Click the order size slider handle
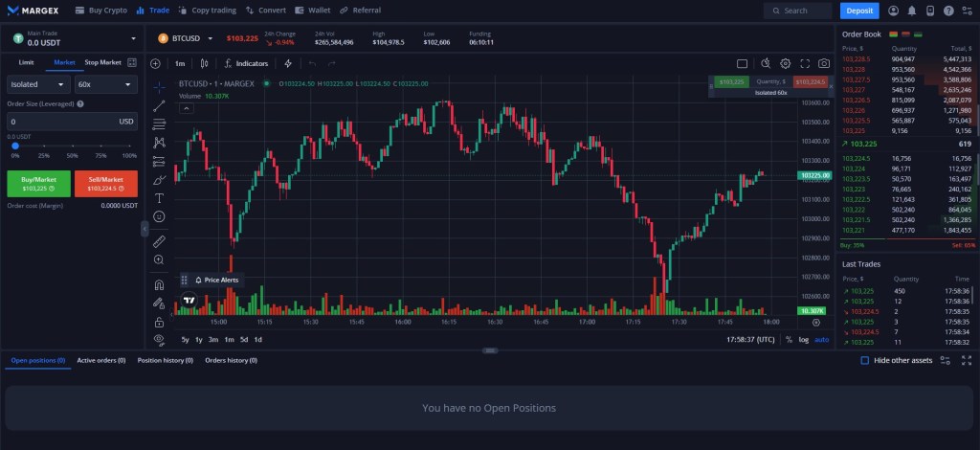 [13, 146]
